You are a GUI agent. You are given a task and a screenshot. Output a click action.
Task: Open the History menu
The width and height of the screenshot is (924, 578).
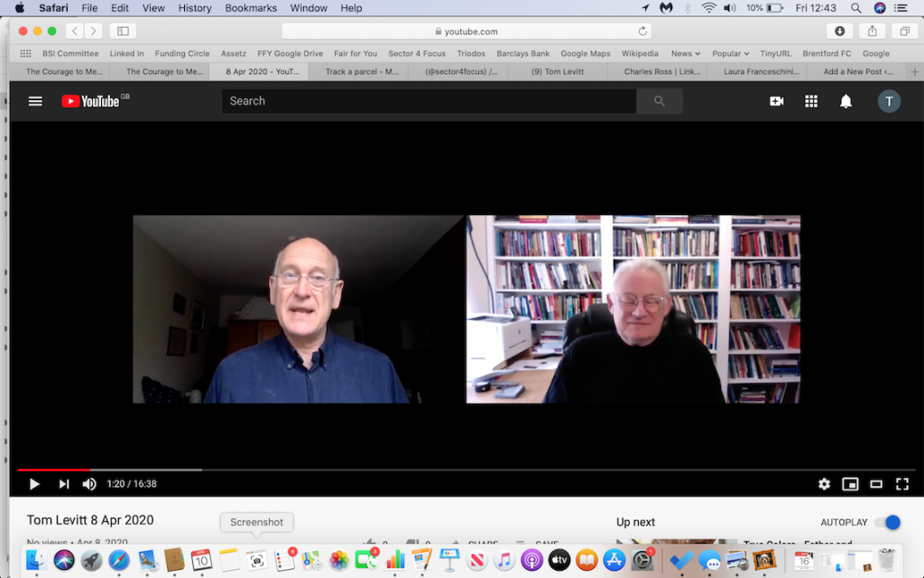(x=195, y=8)
